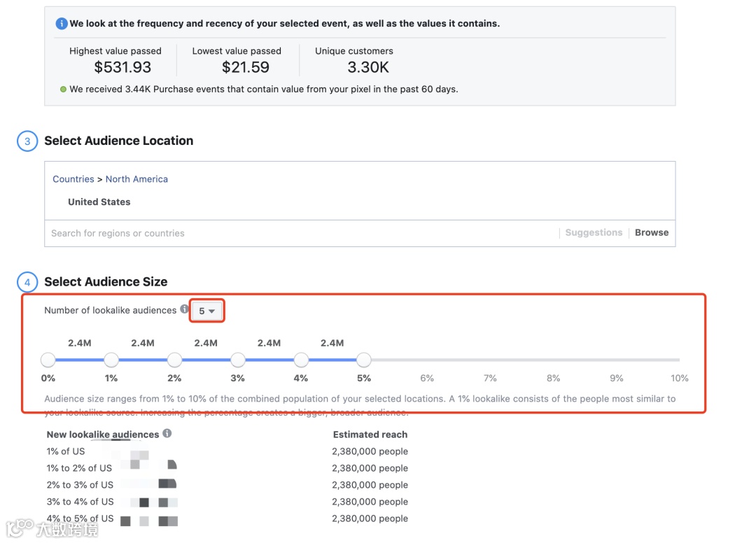Open the number of lookalike audiences dropdown
Viewport: 756px width, 543px height.
click(x=206, y=311)
